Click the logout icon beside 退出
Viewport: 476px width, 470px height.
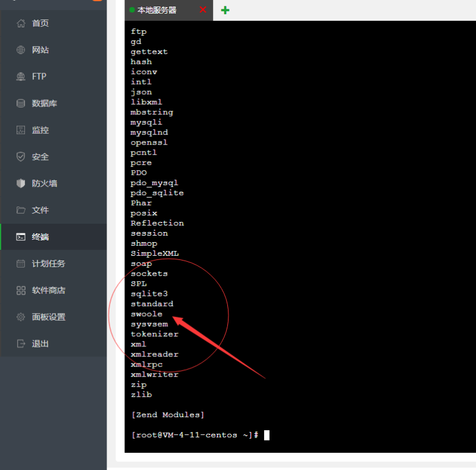(21, 344)
